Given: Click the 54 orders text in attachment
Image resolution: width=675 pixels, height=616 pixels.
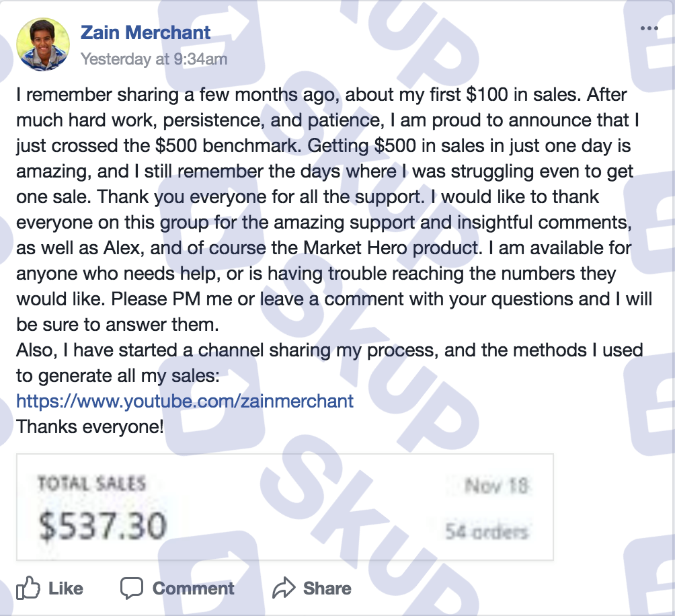Looking at the screenshot, I should [487, 532].
